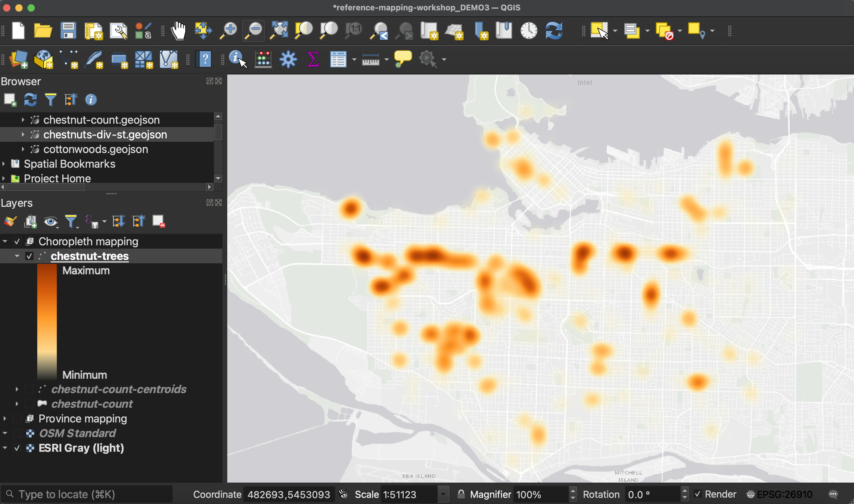Image resolution: width=854 pixels, height=504 pixels.
Task: Open the Scale dropdown arrow
Action: [443, 494]
